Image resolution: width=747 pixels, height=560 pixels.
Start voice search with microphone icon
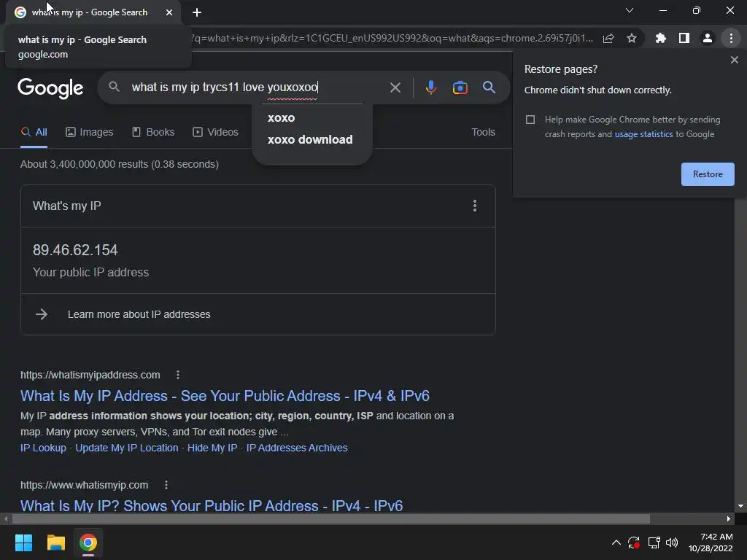[430, 87]
